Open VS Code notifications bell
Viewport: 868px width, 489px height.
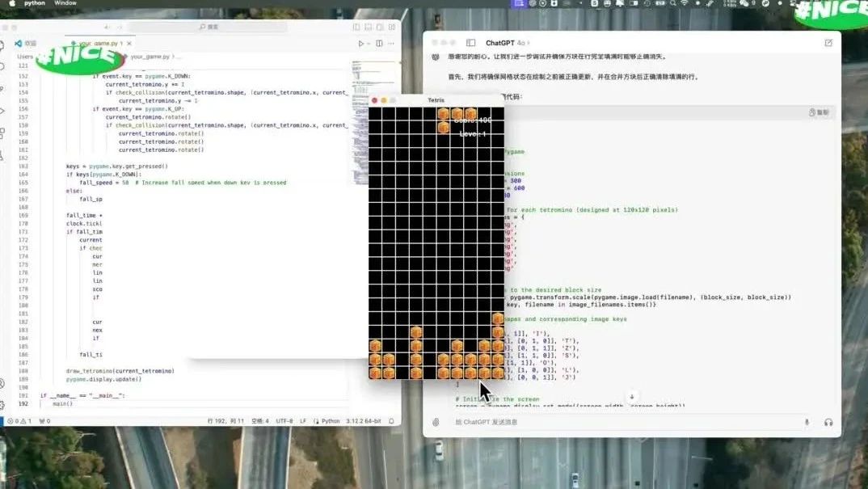tap(391, 421)
